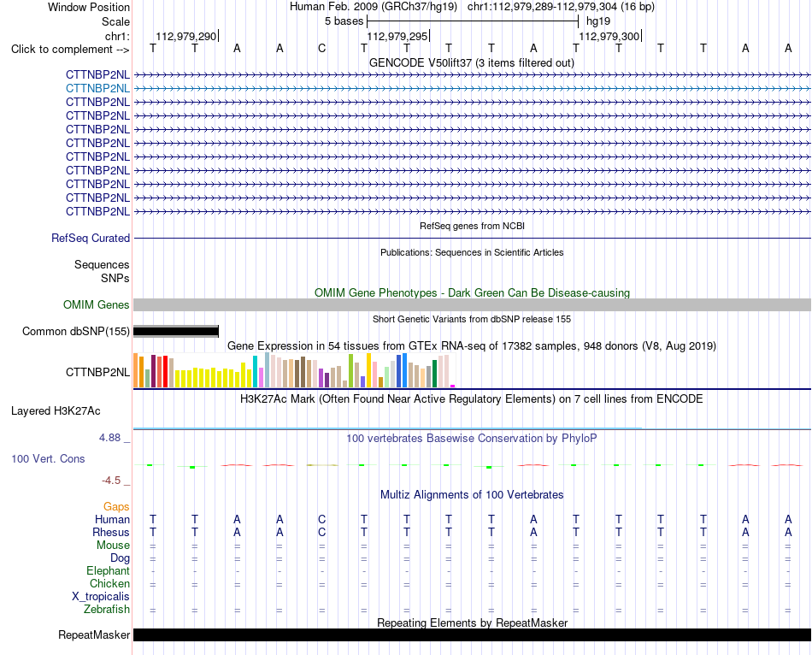Select the Mouse alignment row label
Viewport: 812px width, 655px height.
coord(113,546)
